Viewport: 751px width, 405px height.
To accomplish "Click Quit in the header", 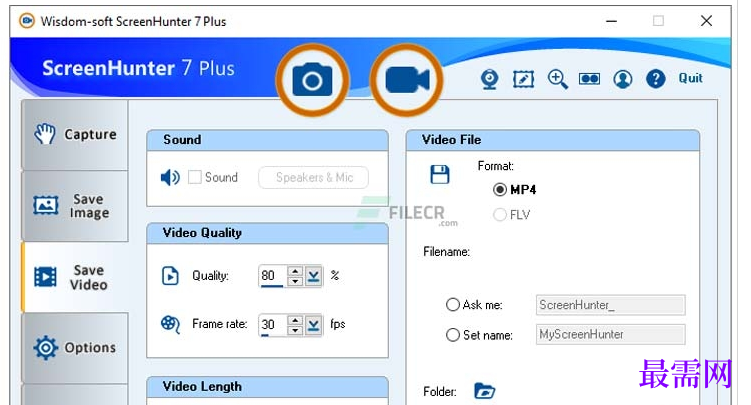I will 690,78.
